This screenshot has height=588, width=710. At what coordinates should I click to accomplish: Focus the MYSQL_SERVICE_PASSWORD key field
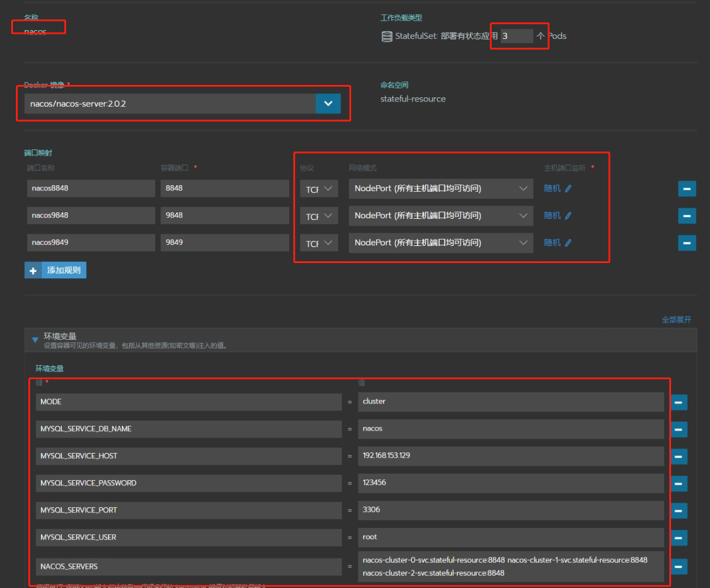tap(189, 484)
